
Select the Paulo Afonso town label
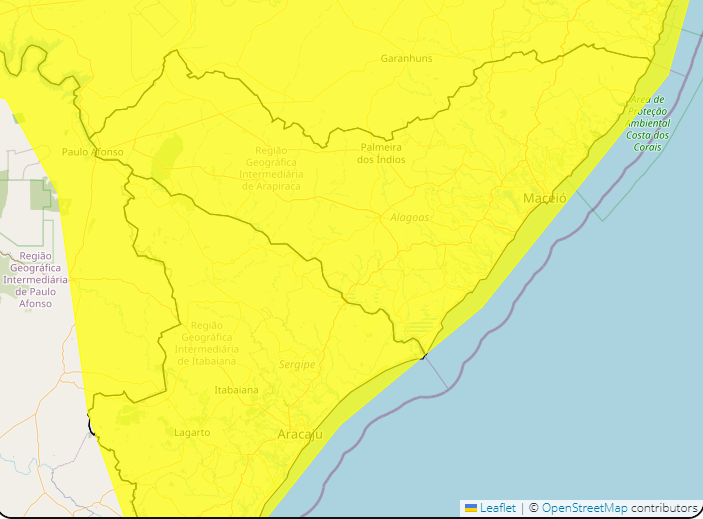coord(92,152)
